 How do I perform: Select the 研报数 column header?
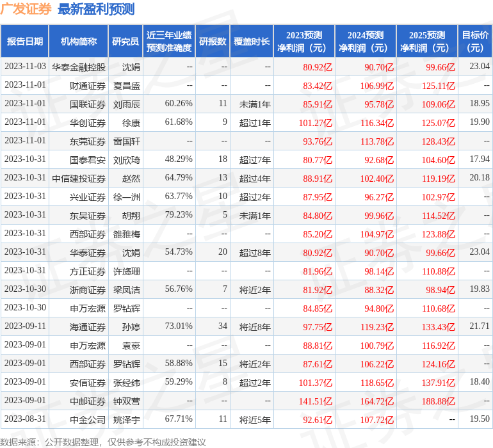213,41
